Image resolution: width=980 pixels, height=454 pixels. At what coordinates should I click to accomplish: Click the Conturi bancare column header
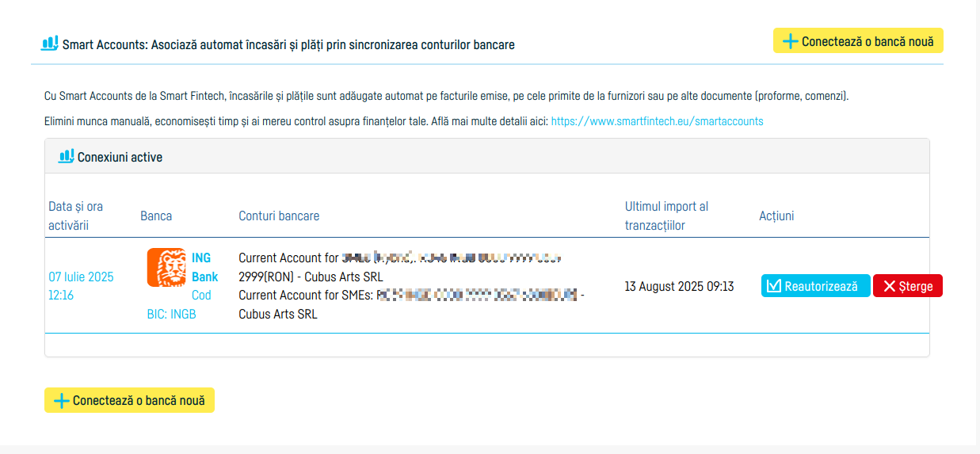tap(279, 216)
